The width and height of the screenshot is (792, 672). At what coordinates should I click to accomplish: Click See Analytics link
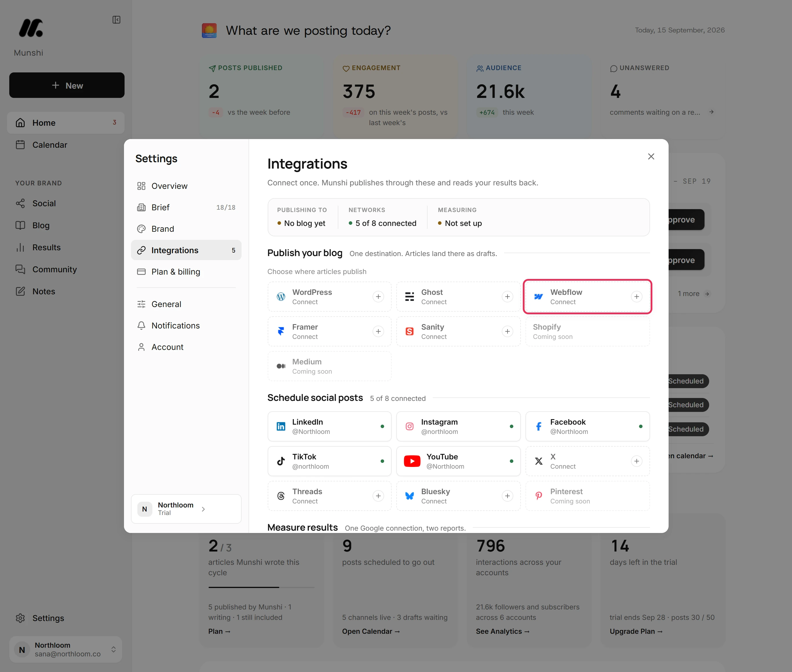[x=503, y=631]
